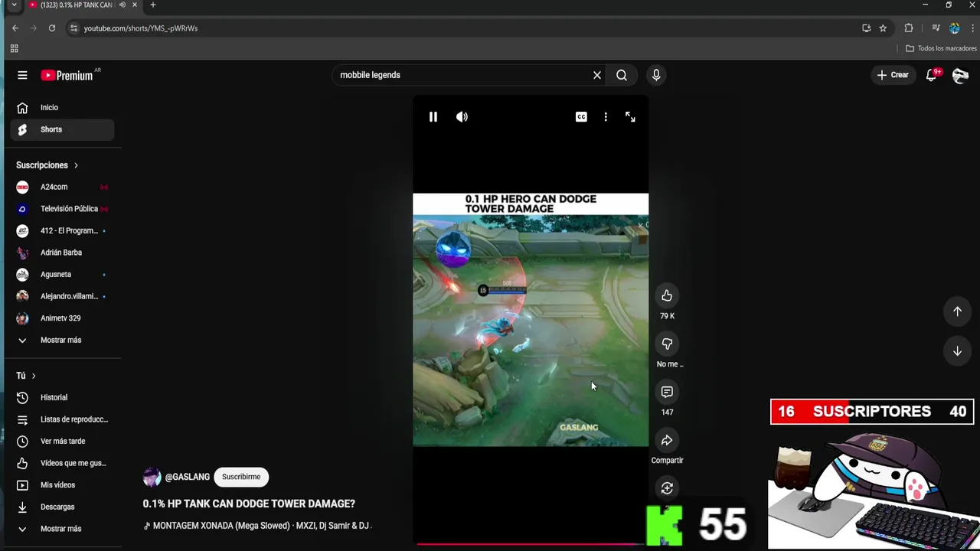Open the comments showing 147
980x551 pixels.
[667, 392]
